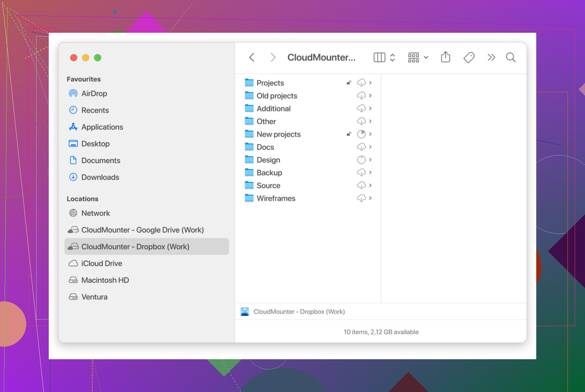The height and width of the screenshot is (392, 585).
Task: Click cloud download icon for Docs
Action: [x=361, y=147]
